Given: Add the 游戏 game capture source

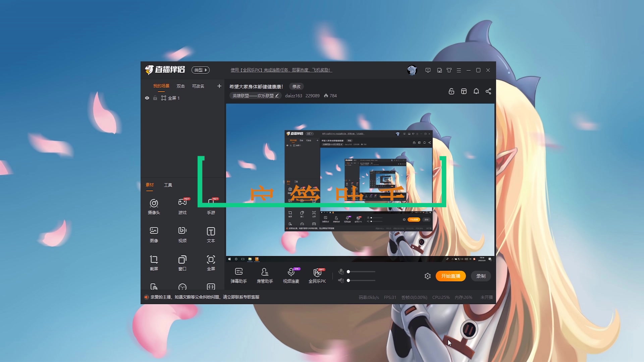Looking at the screenshot, I should coord(182,206).
